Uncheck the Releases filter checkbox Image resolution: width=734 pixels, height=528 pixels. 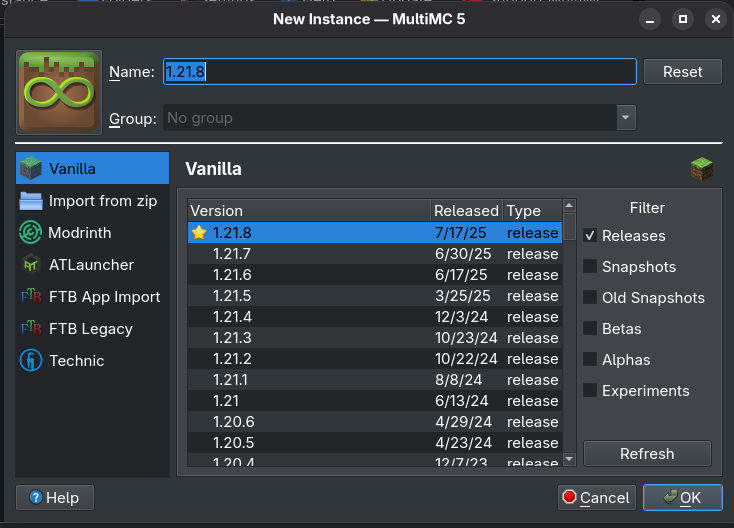(x=591, y=236)
